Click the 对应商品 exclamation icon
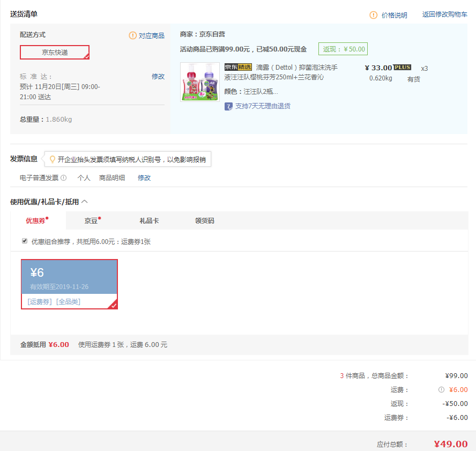Viewport: 476px width, 451px height. 132,35
